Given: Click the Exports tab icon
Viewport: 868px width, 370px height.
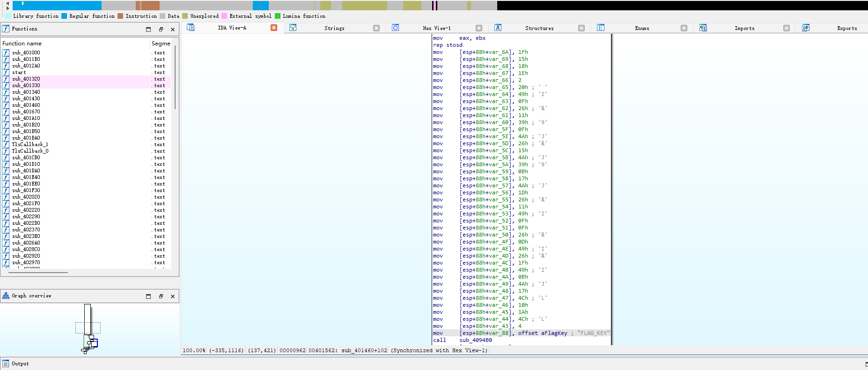Looking at the screenshot, I should coord(805,28).
